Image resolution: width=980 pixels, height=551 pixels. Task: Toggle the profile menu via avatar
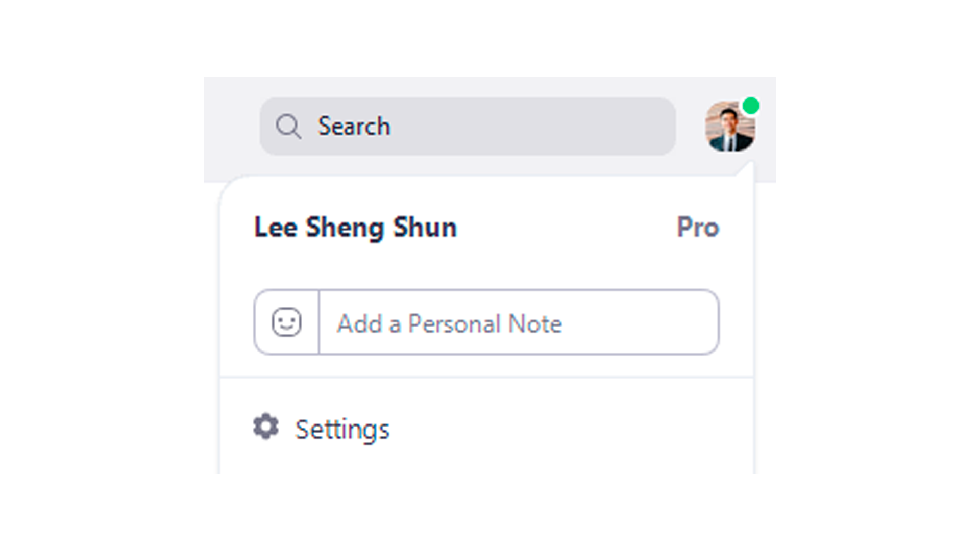(730, 127)
